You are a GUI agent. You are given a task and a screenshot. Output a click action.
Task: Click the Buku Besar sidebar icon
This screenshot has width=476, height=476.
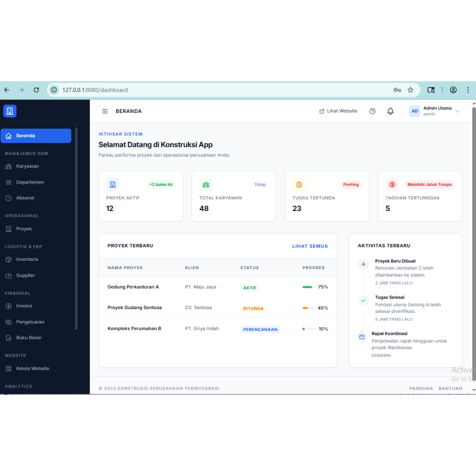pos(8,337)
